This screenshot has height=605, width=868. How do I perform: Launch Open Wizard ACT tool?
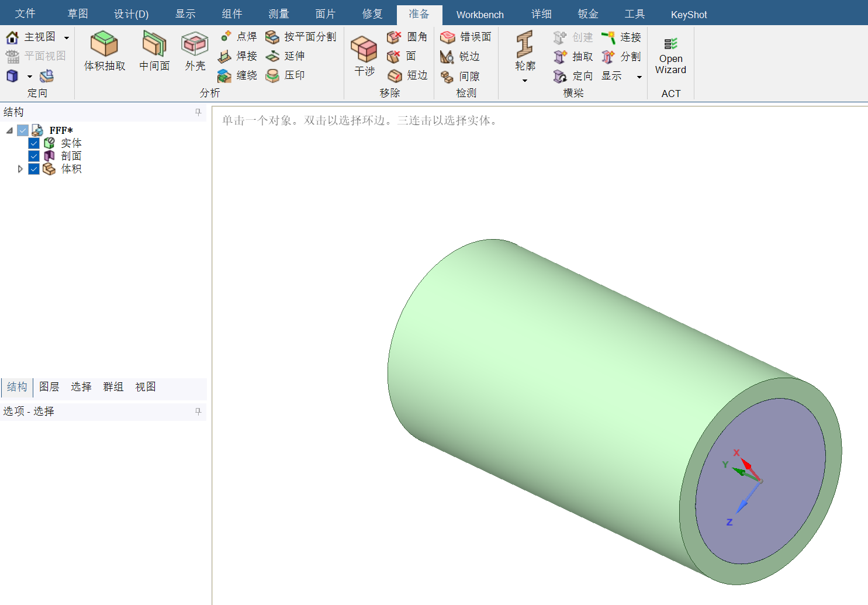pos(670,56)
